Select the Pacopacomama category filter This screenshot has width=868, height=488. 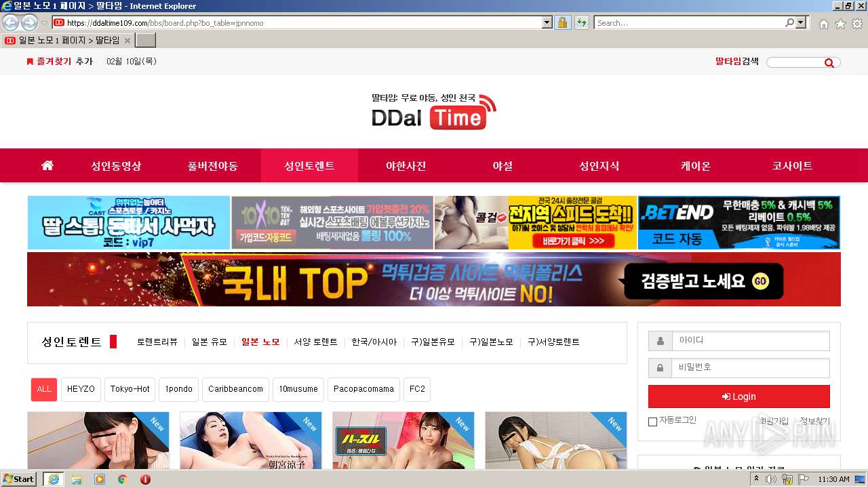click(x=363, y=390)
